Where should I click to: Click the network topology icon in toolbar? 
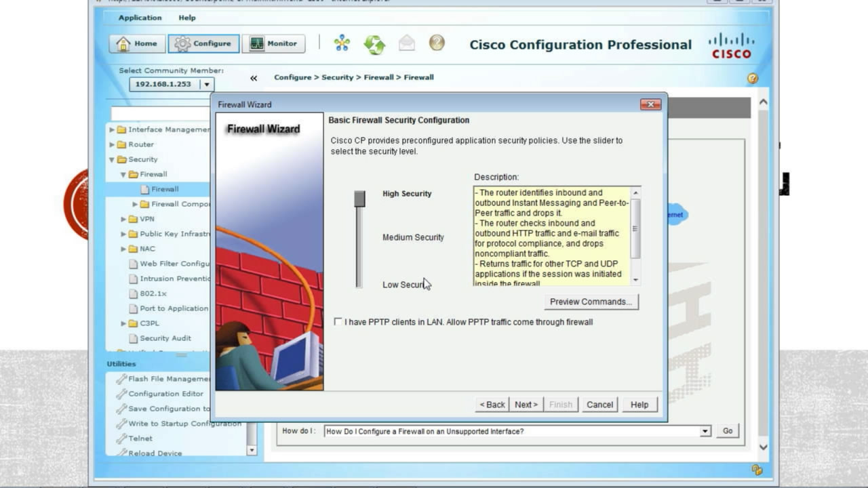tap(342, 43)
